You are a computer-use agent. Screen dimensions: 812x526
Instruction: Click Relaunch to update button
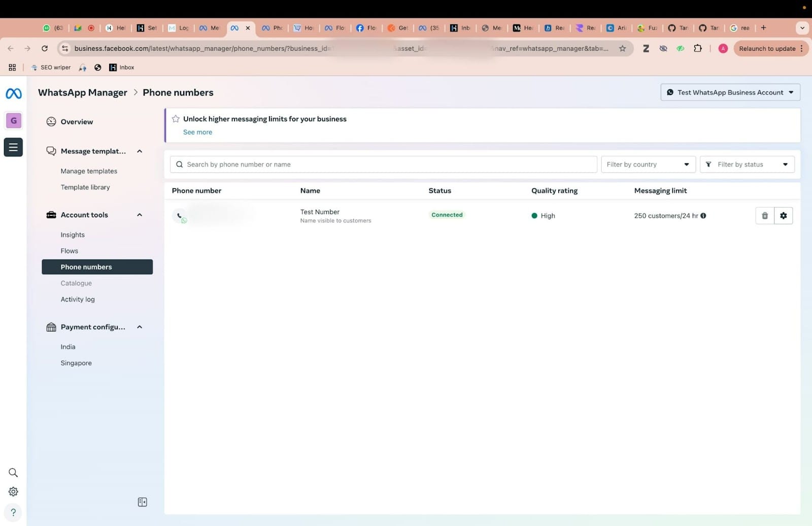771,49
